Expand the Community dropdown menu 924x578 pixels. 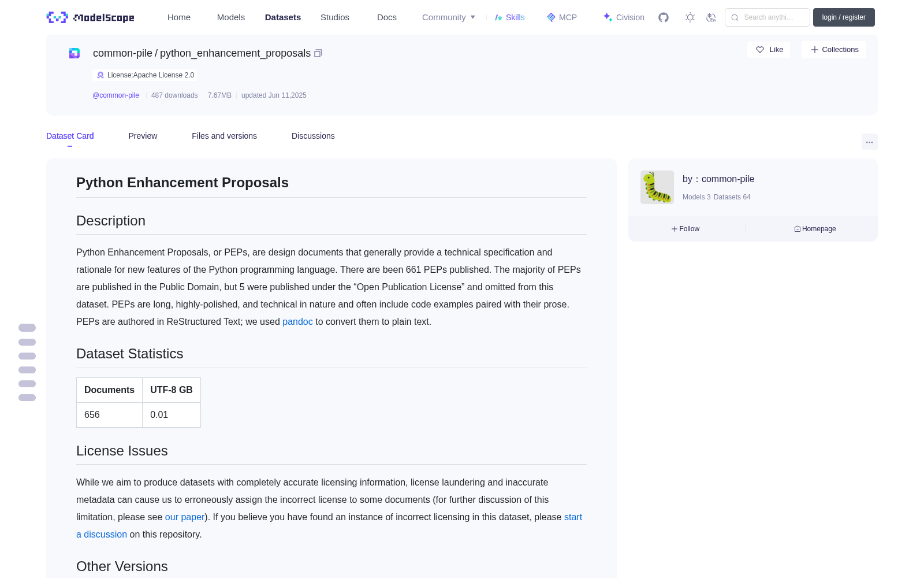tap(449, 17)
